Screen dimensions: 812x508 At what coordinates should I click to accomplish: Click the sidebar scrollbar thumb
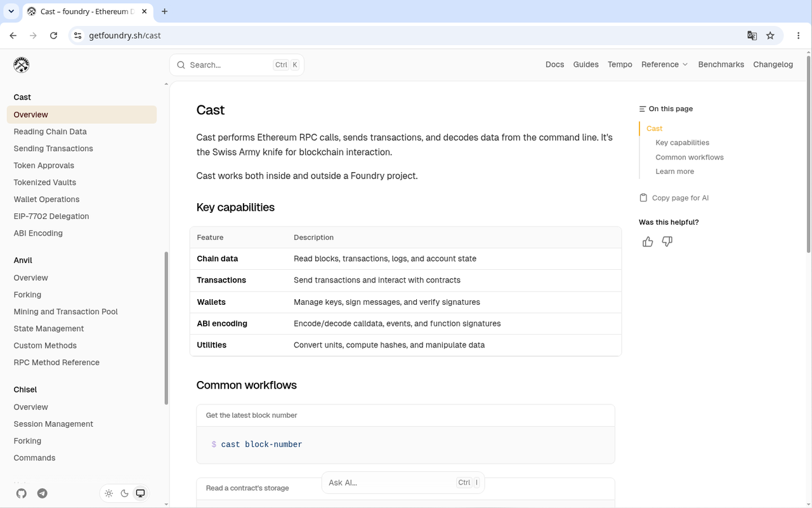pos(166,328)
